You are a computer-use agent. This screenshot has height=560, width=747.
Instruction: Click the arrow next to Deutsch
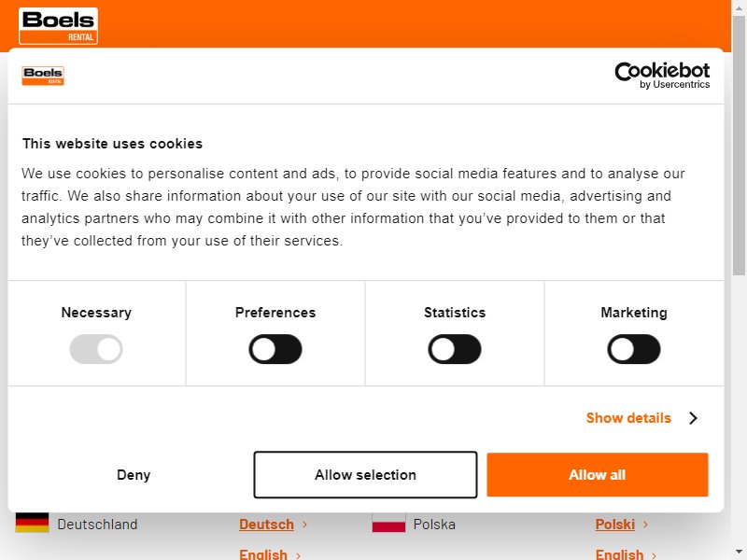click(x=305, y=525)
